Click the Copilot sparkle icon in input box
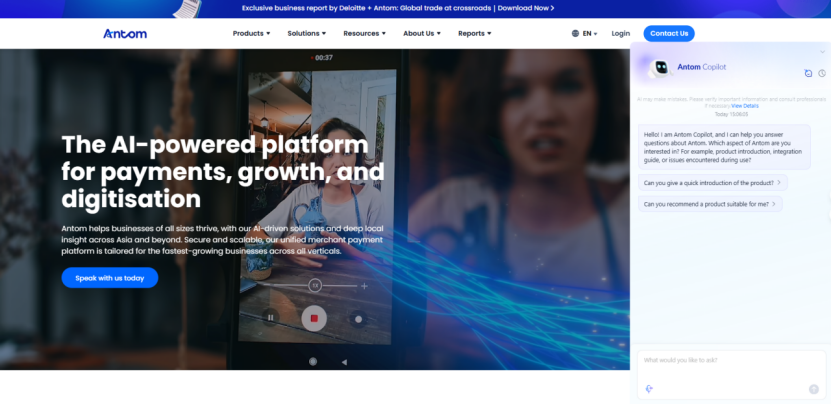Image resolution: width=831 pixels, height=404 pixels. click(649, 389)
